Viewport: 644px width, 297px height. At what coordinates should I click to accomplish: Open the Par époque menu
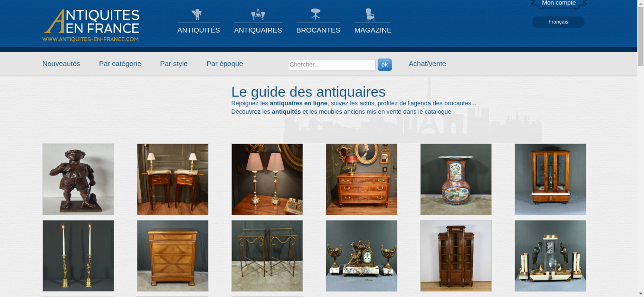pos(225,64)
